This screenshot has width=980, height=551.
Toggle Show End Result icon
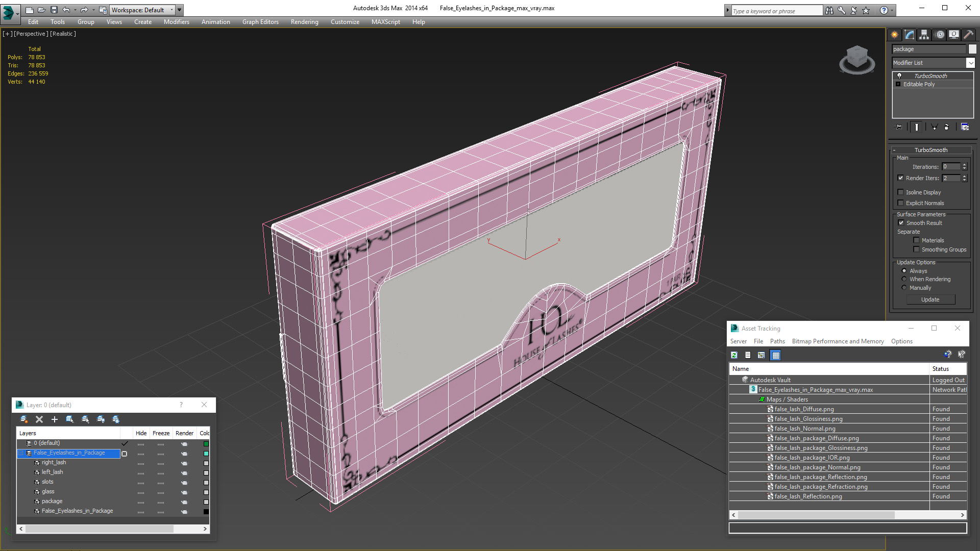917,127
